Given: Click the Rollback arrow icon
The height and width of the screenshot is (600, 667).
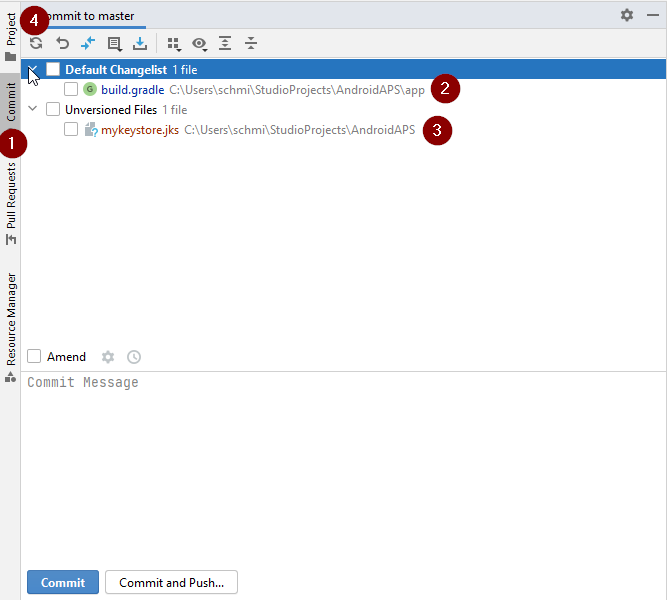Looking at the screenshot, I should (63, 43).
